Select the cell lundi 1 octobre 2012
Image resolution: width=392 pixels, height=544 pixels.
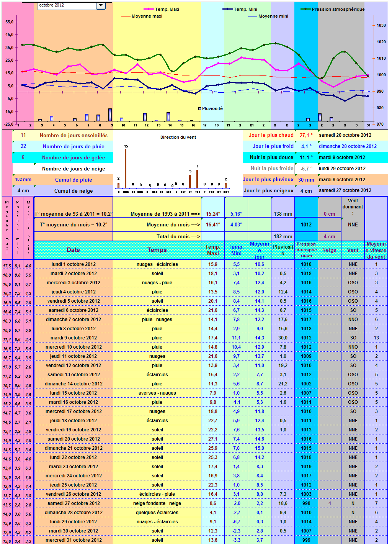pyautogui.click(x=73, y=264)
